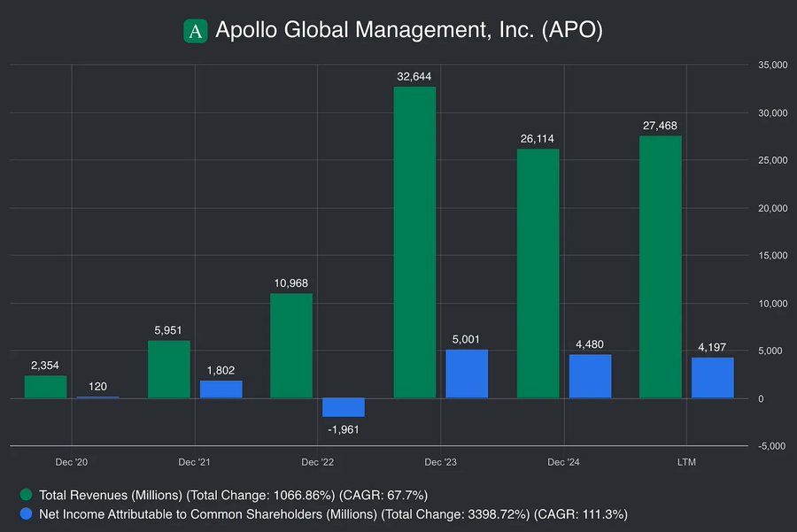Click the '35,000' y-axis tick label
Viewport: 797px width, 532px height.
point(772,65)
